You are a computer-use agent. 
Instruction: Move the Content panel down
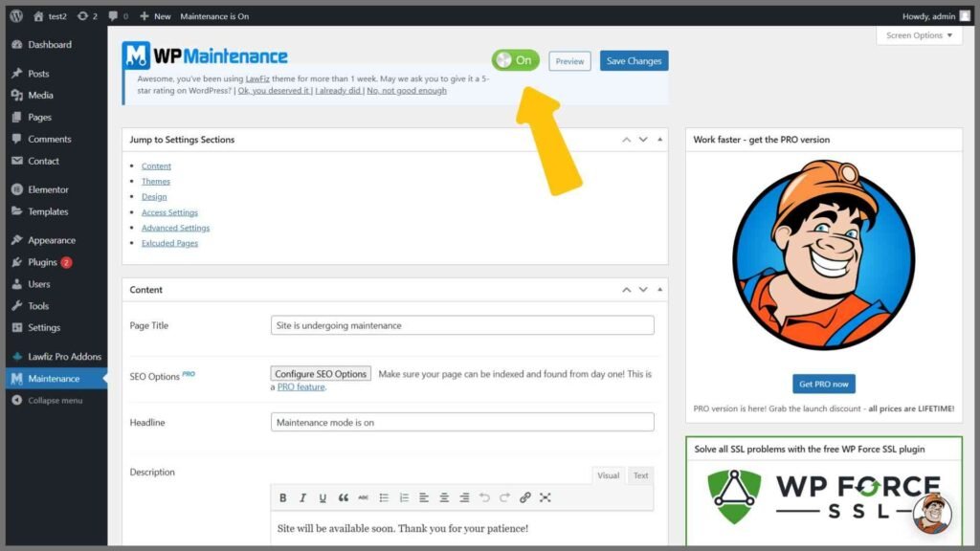click(643, 289)
